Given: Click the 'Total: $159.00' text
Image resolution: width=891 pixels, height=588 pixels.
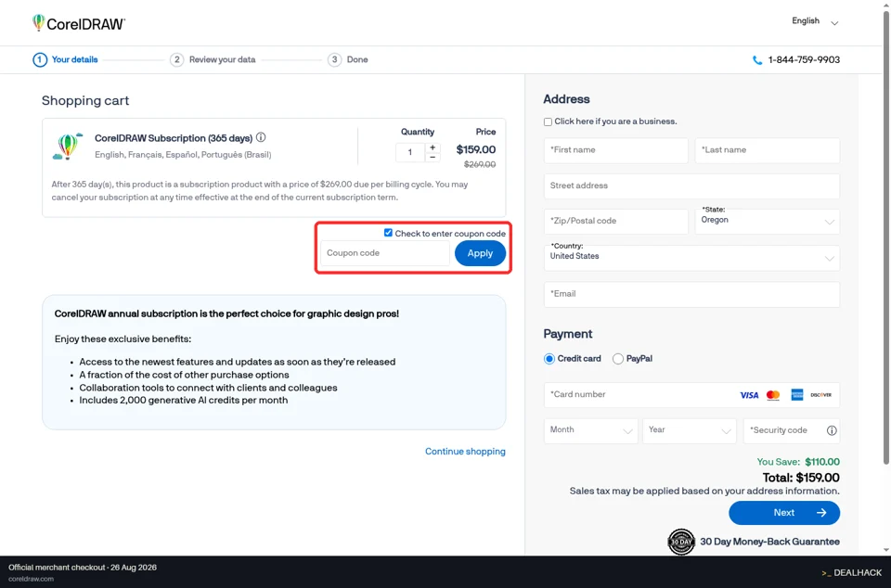Looking at the screenshot, I should [801, 478].
